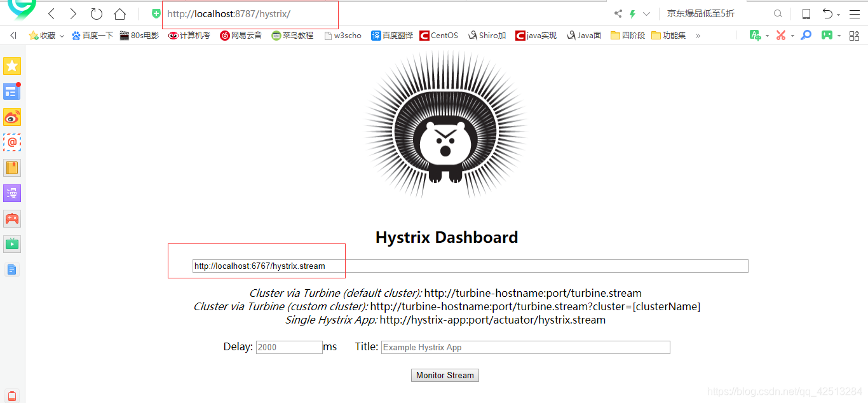The image size is (868, 403).
Task: Open the browser hamburger menu
Action: pyautogui.click(x=855, y=14)
